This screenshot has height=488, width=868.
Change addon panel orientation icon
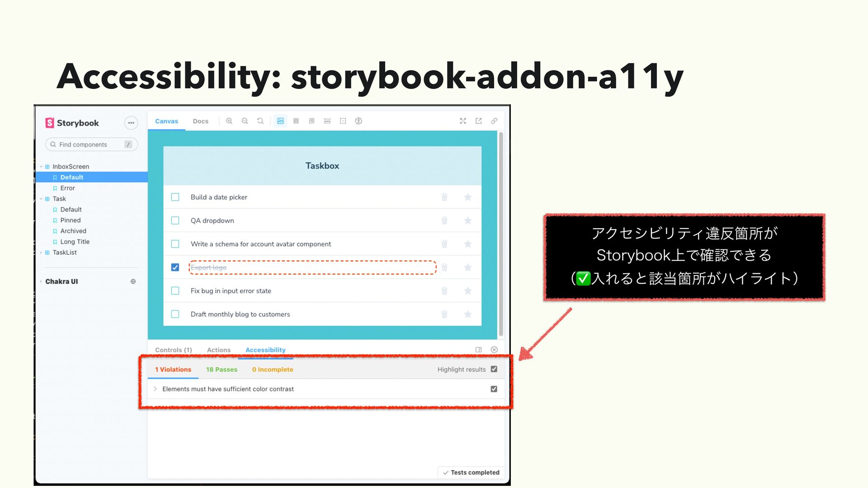point(479,350)
